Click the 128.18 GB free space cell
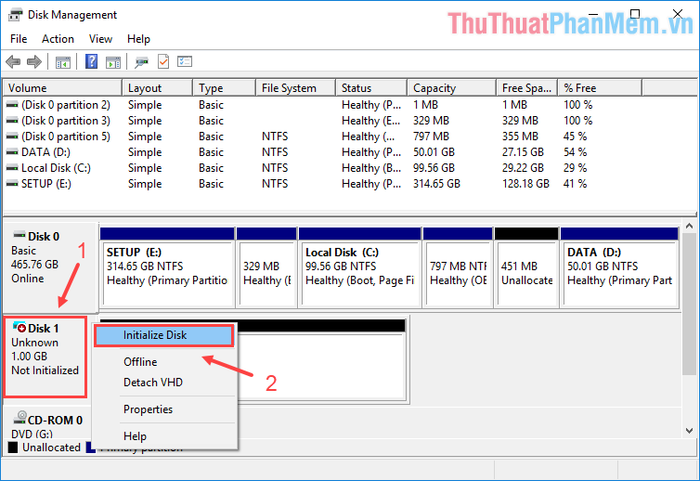The width and height of the screenshot is (700, 481). [x=525, y=184]
